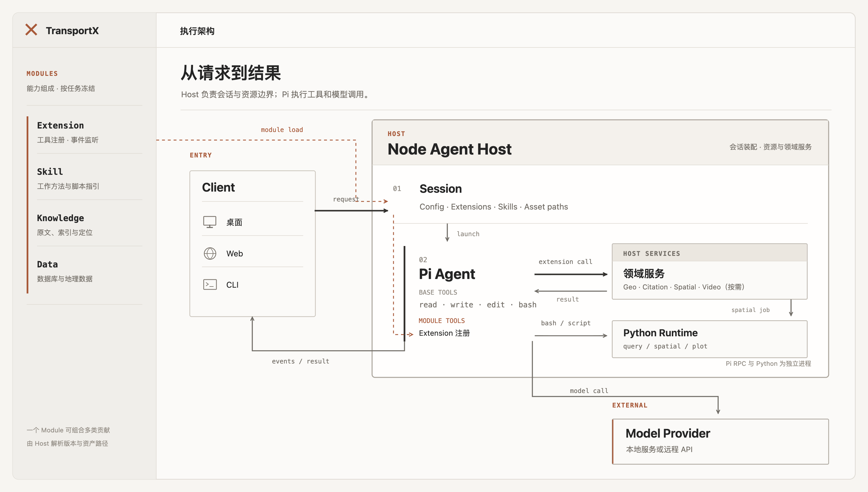
Task: Click the extension call label
Action: 565,262
